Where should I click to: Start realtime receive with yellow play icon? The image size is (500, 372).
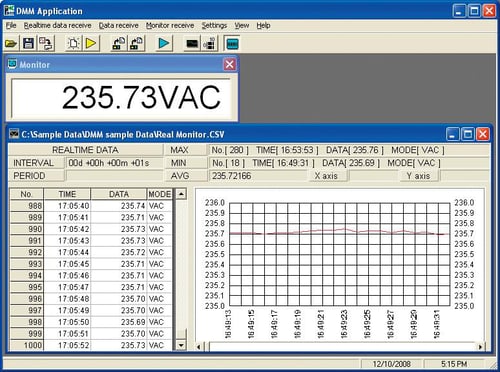coord(91,43)
